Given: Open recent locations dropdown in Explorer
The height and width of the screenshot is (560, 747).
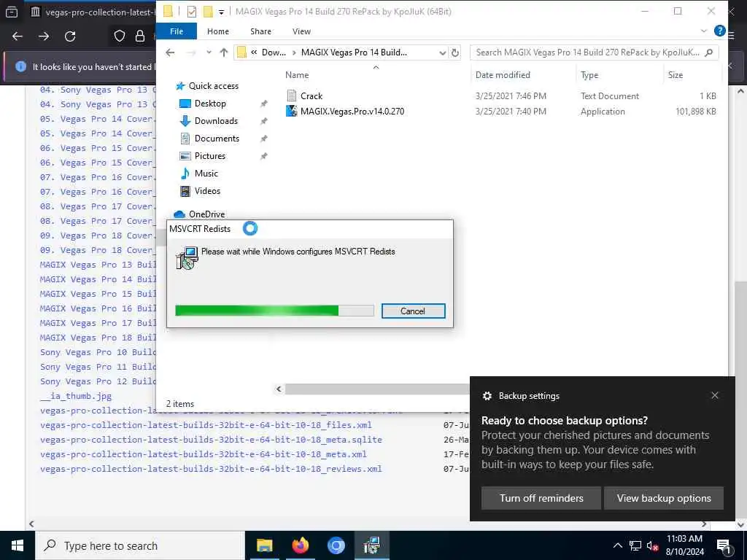Looking at the screenshot, I should [x=209, y=52].
